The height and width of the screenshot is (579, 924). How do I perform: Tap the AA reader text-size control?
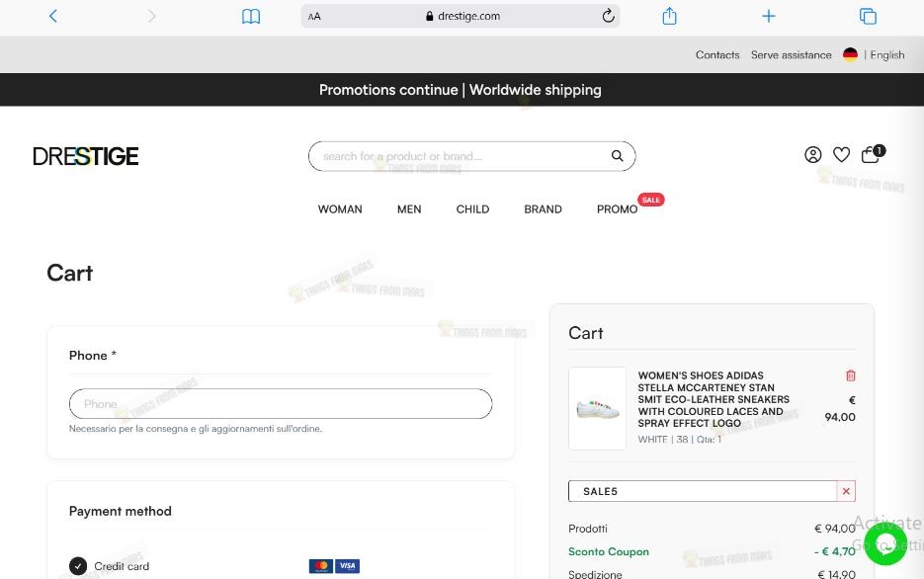coord(314,17)
